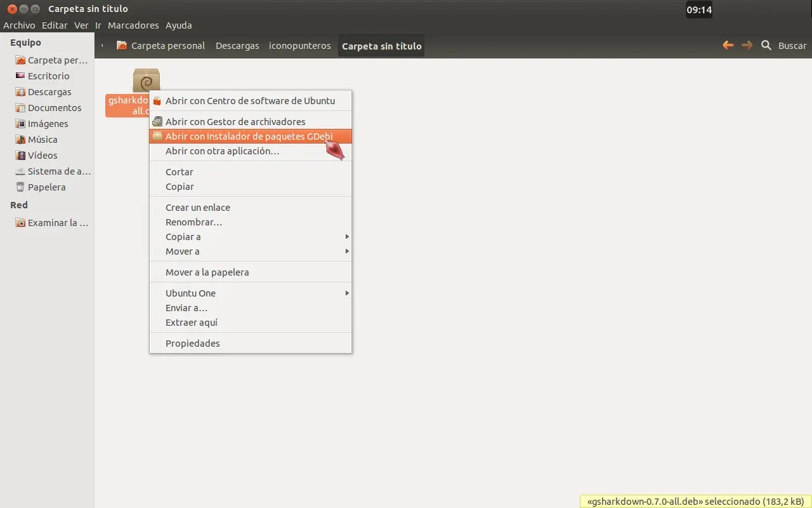Go back with the left orange arrow

[728, 45]
